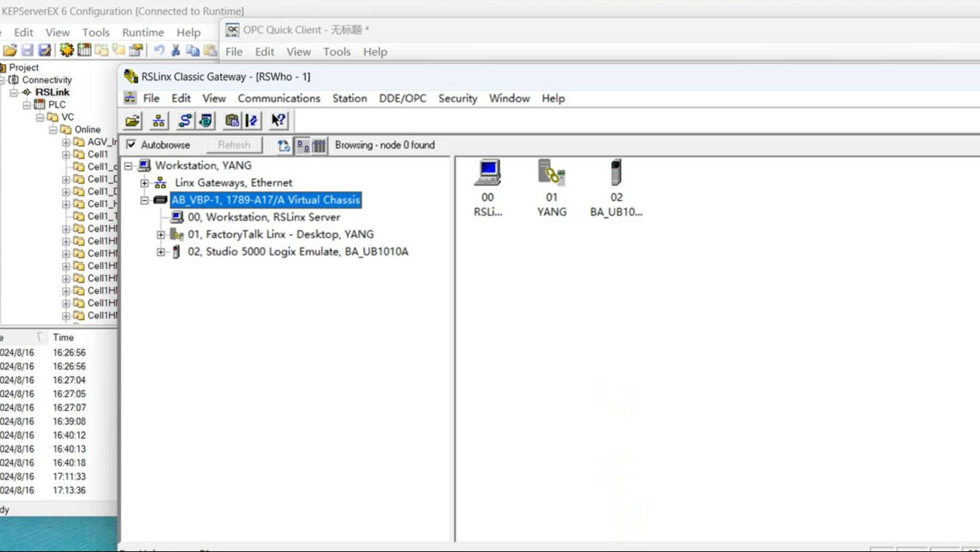Click the up-down arrows toolbar icon in RSLinx
The width and height of the screenshot is (980, 552).
click(251, 121)
